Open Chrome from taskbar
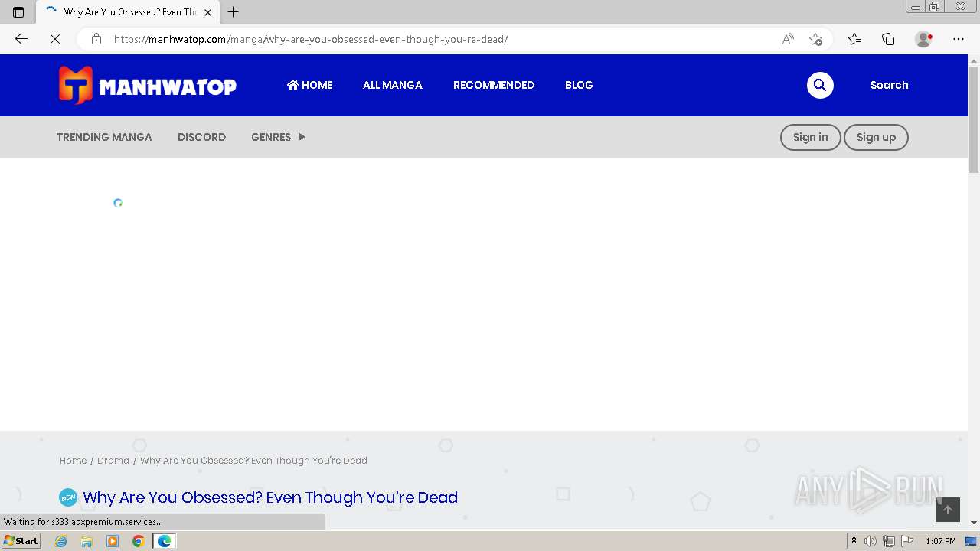Image resolution: width=980 pixels, height=551 pixels. tap(138, 541)
